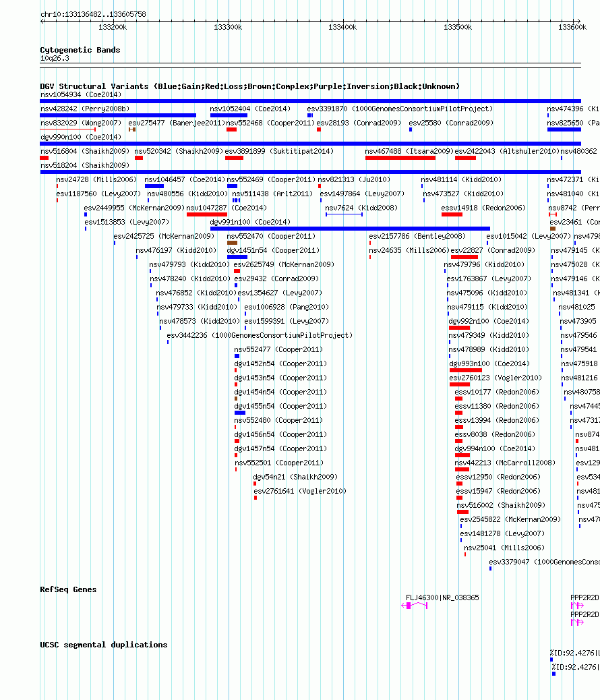This screenshot has width=600, height=700.
Task: Click esv2760123 (Vogler2010) label
Action: [x=496, y=378]
